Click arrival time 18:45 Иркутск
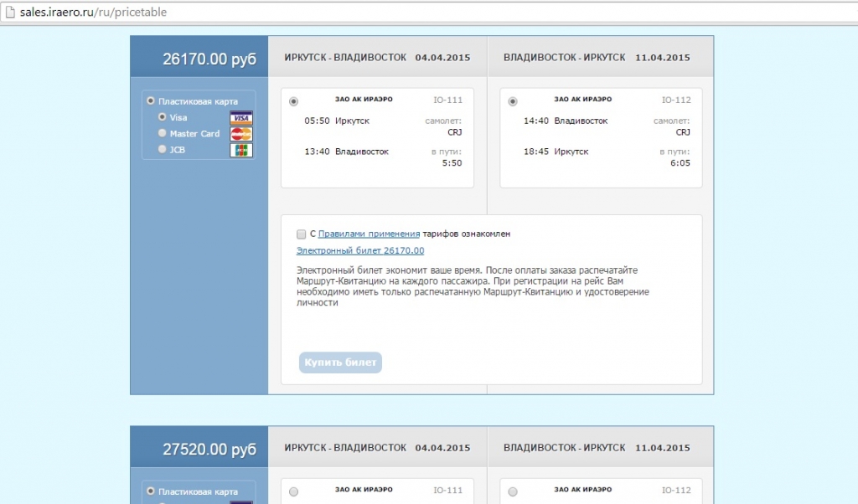This screenshot has height=504, width=858. [x=556, y=152]
